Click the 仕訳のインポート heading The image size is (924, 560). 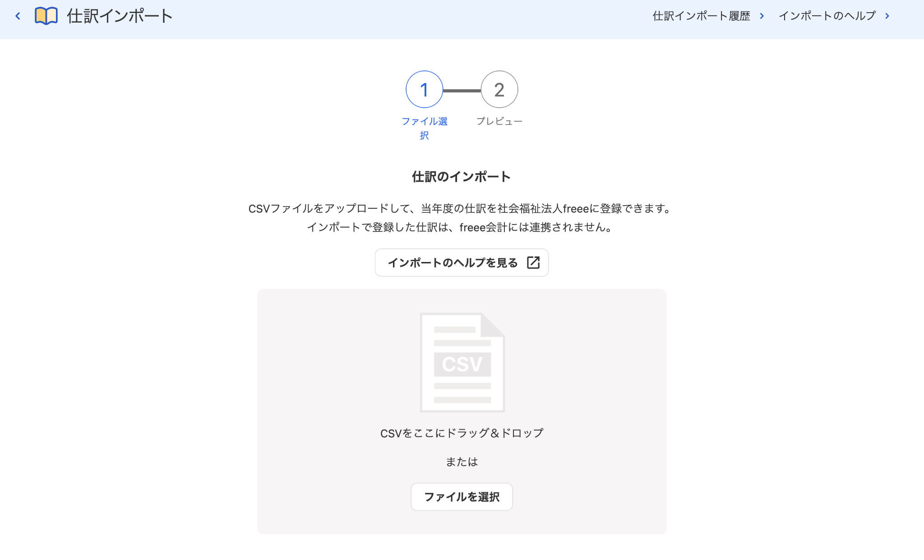point(461,177)
